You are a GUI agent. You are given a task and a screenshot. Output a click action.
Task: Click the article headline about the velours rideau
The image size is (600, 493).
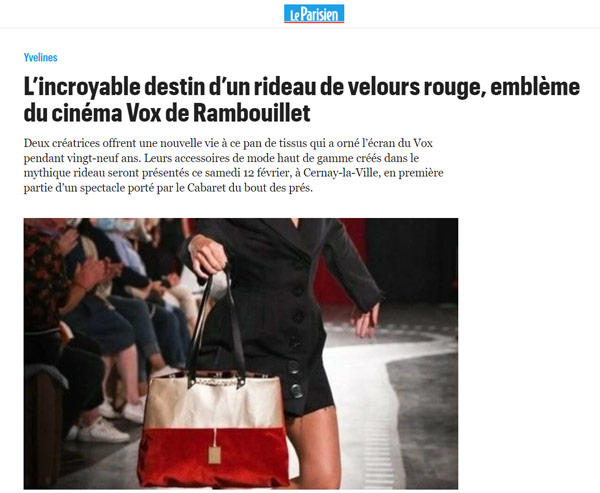(302, 100)
